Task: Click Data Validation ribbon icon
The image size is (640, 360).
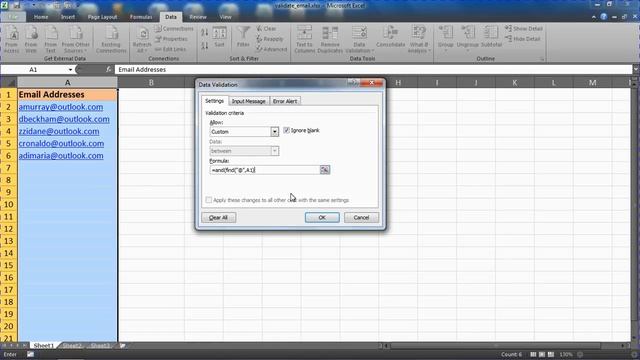Action: point(359,39)
